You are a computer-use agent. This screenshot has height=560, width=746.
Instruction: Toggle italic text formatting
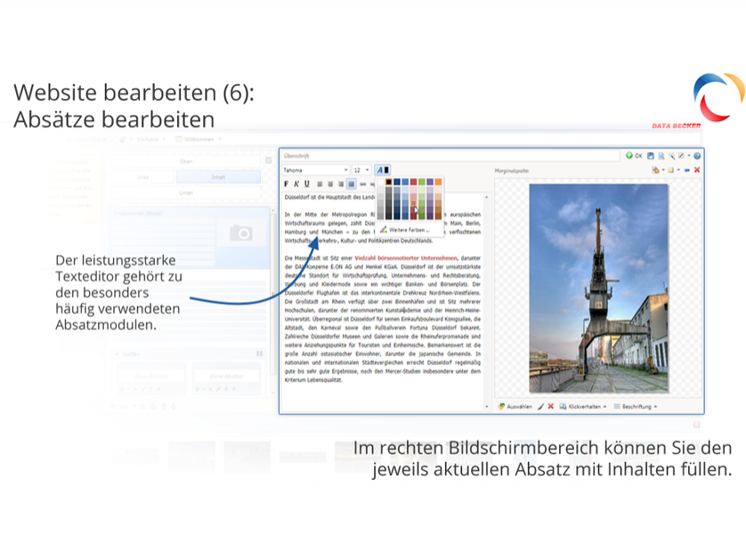coord(296,183)
